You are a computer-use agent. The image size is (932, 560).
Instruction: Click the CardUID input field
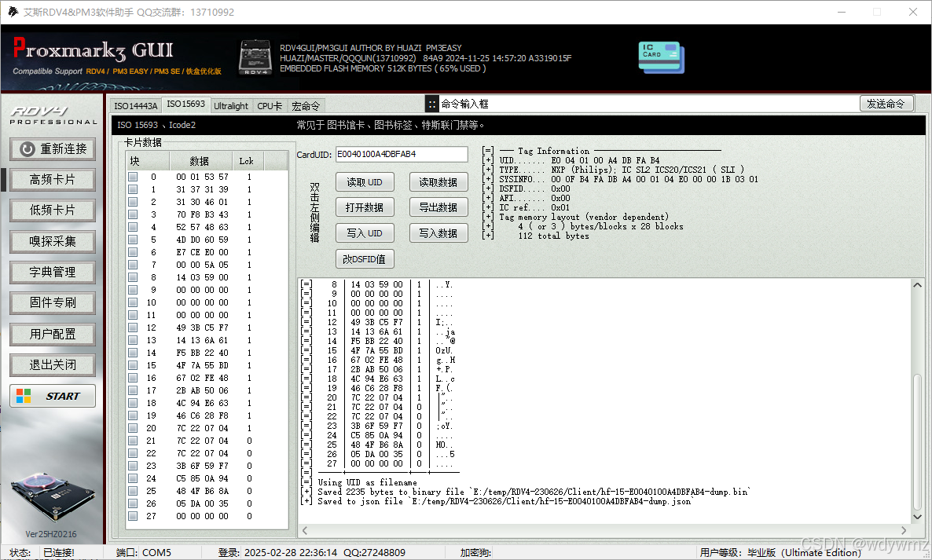(x=402, y=155)
